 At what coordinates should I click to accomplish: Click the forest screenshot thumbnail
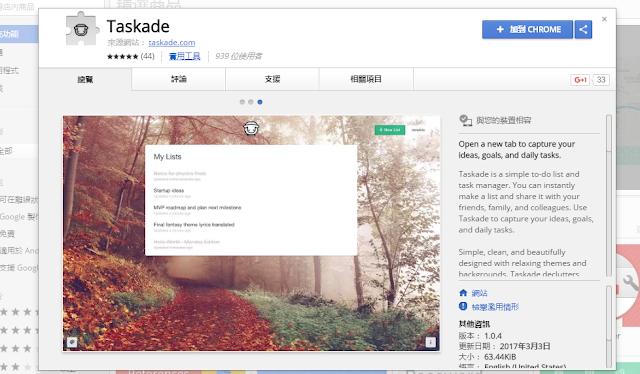click(x=251, y=233)
